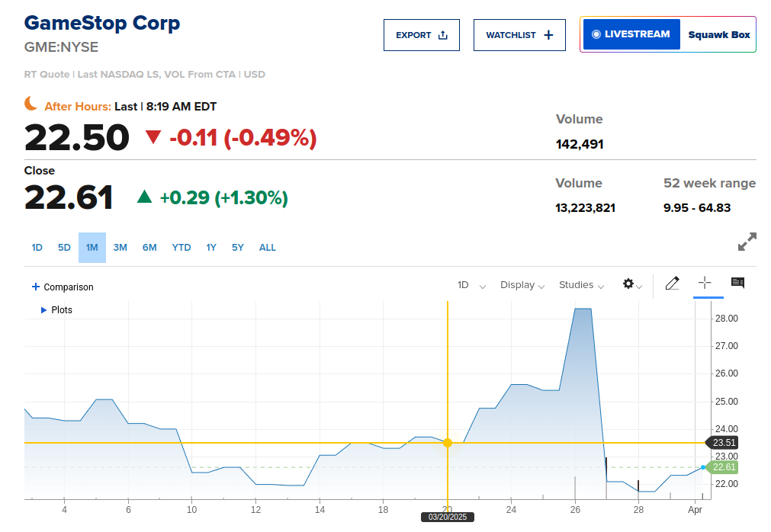Open chart settings gear menu
The width and height of the screenshot is (771, 532).
632,284
